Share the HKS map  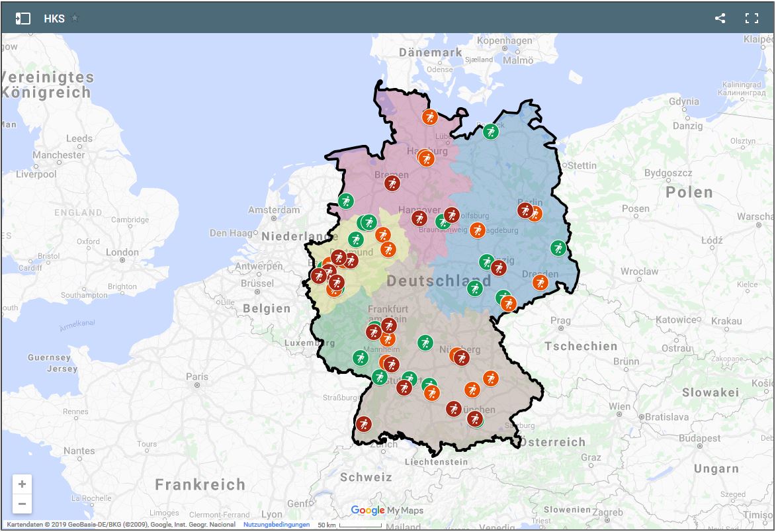720,19
